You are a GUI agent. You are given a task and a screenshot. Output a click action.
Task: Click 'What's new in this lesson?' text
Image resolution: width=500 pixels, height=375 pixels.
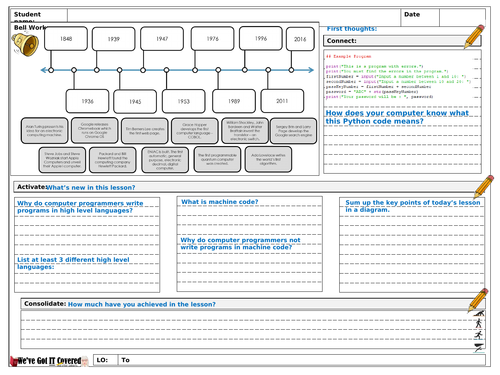point(91,188)
